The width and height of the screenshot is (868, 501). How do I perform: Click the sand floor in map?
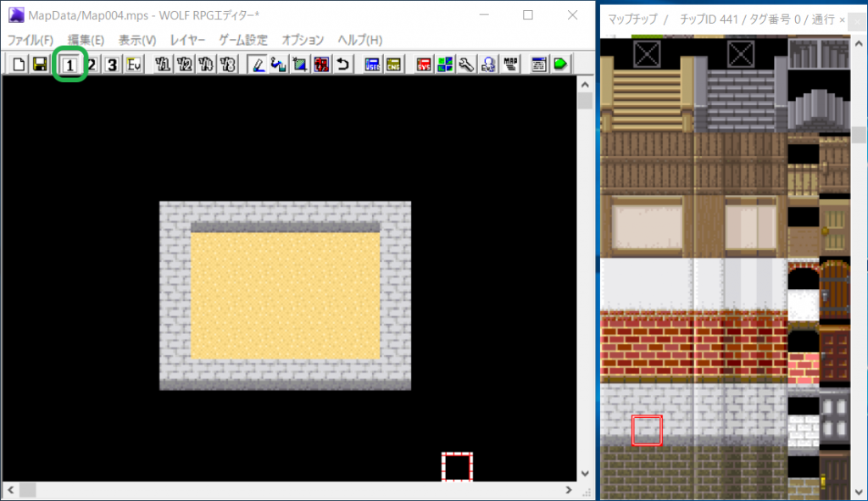(x=285, y=297)
